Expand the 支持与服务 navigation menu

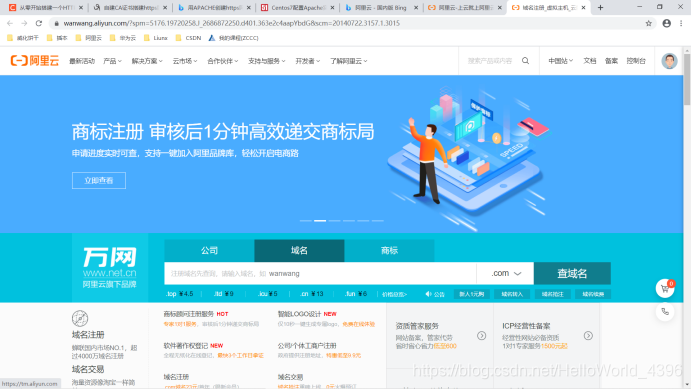[x=267, y=61]
